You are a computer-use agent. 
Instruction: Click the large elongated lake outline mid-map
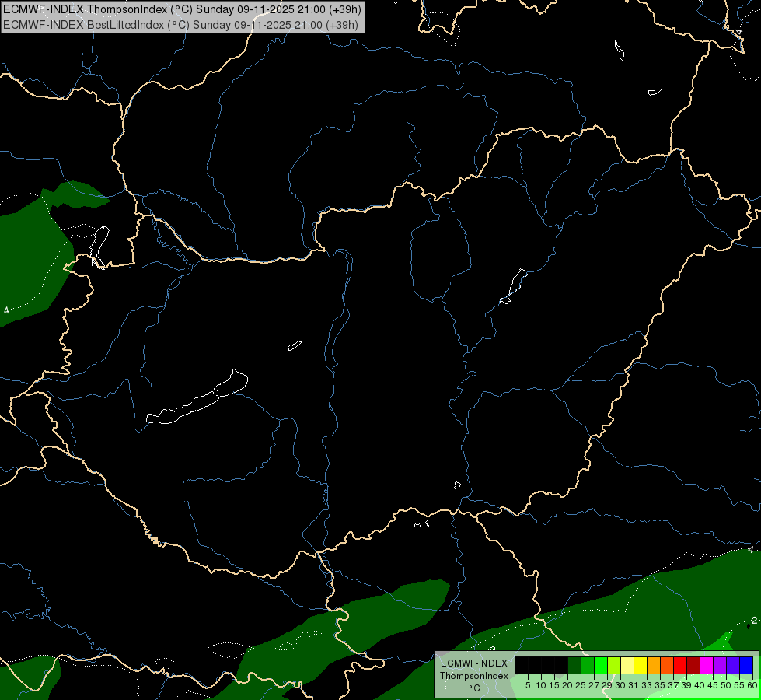coord(197,397)
